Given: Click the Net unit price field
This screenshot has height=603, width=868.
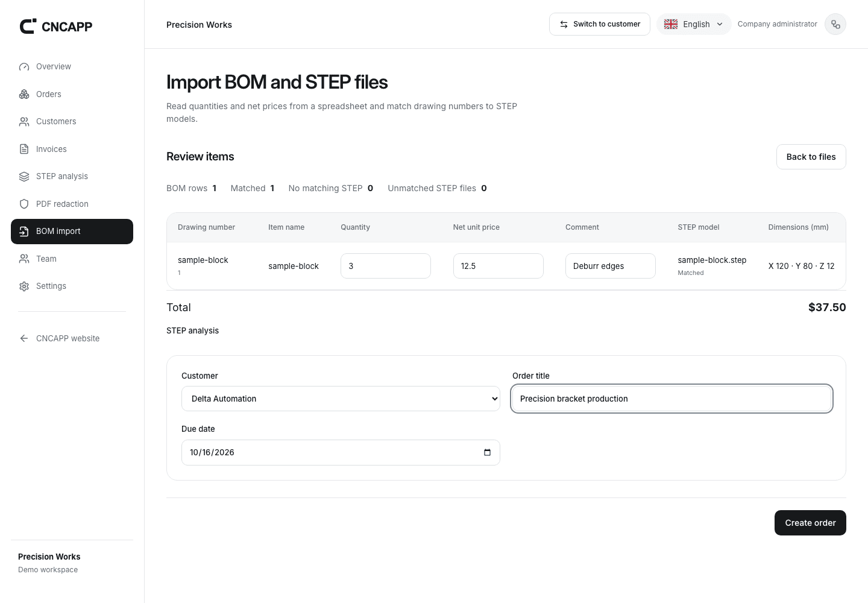Looking at the screenshot, I should coord(498,266).
